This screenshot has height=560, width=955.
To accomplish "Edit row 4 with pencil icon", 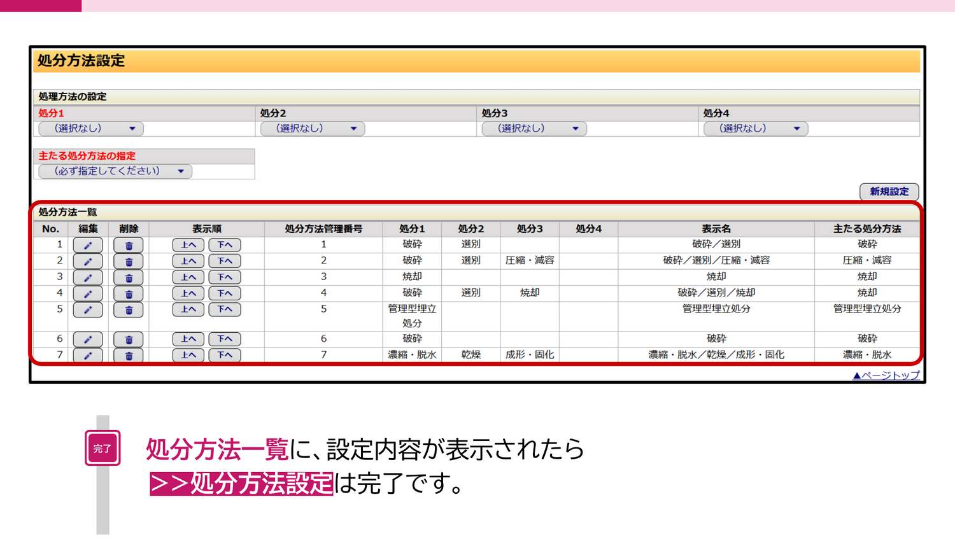I will (x=88, y=293).
